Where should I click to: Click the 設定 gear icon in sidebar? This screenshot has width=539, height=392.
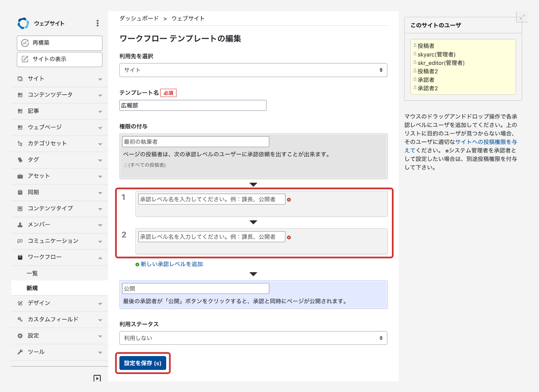(20, 336)
